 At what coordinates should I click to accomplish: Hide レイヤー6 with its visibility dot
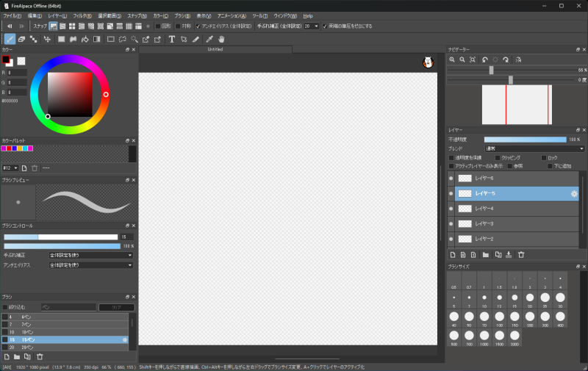pos(451,179)
